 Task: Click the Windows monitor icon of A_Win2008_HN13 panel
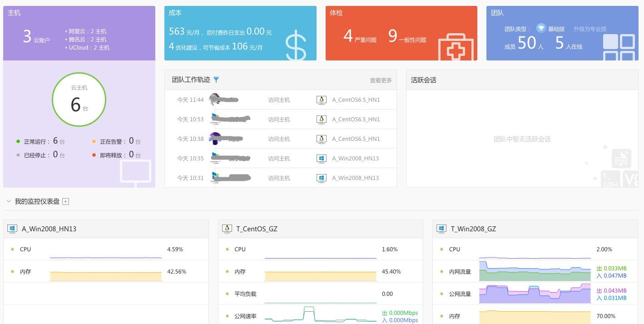coord(12,229)
